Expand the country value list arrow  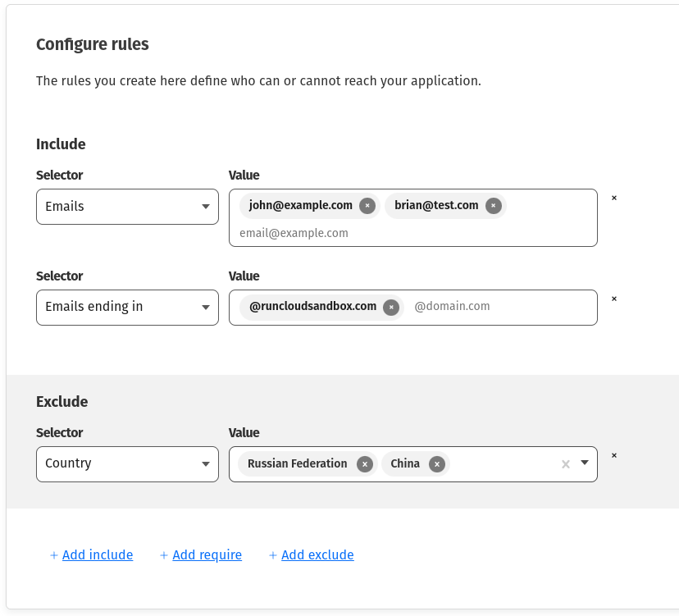(585, 463)
